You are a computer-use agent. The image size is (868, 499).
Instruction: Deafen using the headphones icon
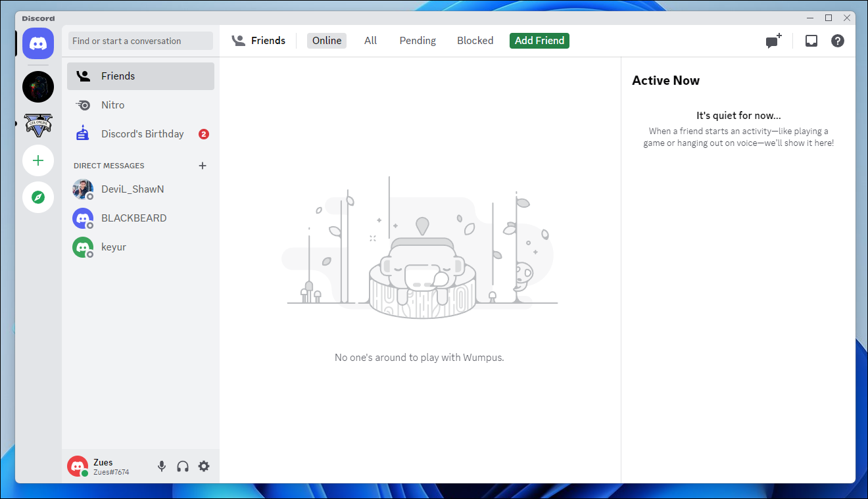[183, 466]
